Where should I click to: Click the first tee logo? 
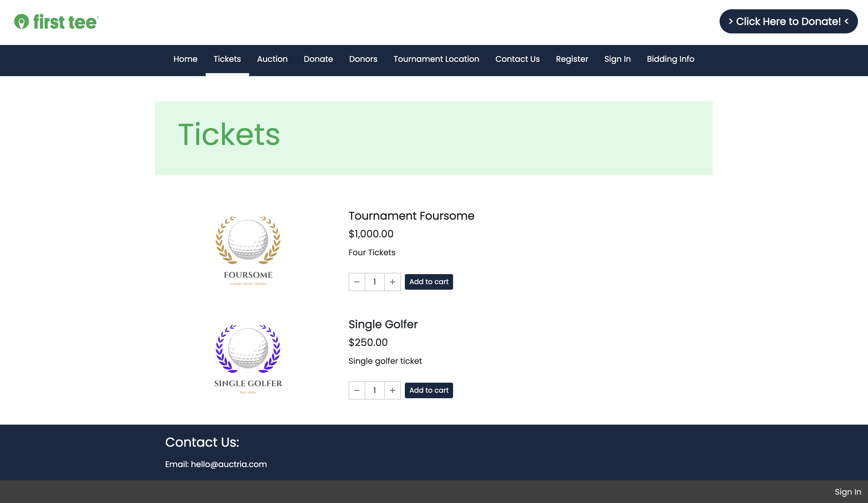point(57,22)
